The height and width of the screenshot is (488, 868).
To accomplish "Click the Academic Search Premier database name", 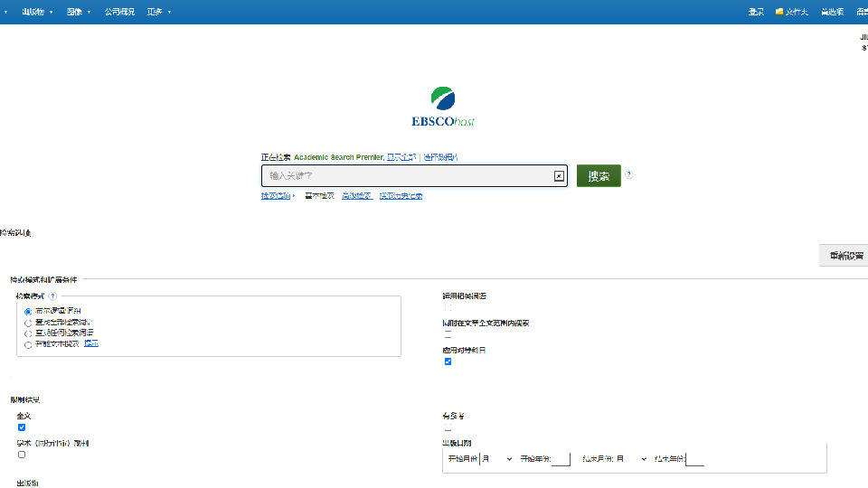I will pos(338,157).
